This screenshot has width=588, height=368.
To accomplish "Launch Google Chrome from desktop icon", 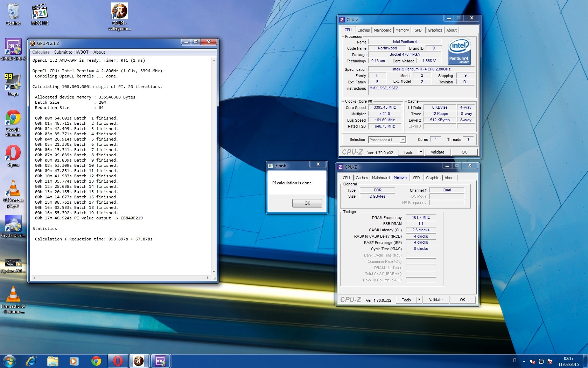I will coord(13,123).
